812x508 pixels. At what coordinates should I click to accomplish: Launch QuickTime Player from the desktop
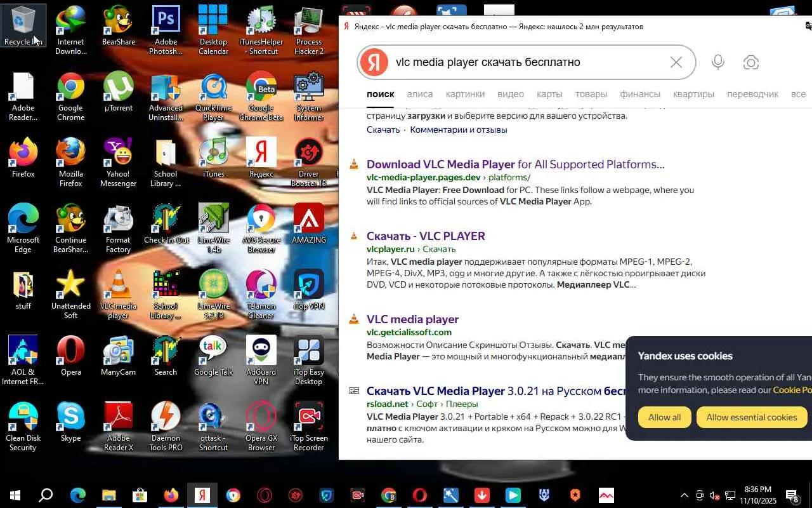point(213,97)
